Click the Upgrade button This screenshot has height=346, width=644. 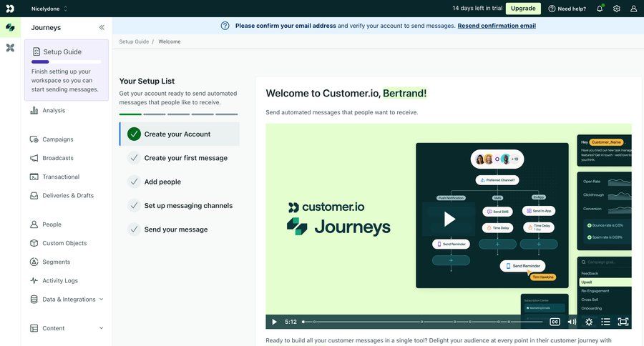coord(523,8)
